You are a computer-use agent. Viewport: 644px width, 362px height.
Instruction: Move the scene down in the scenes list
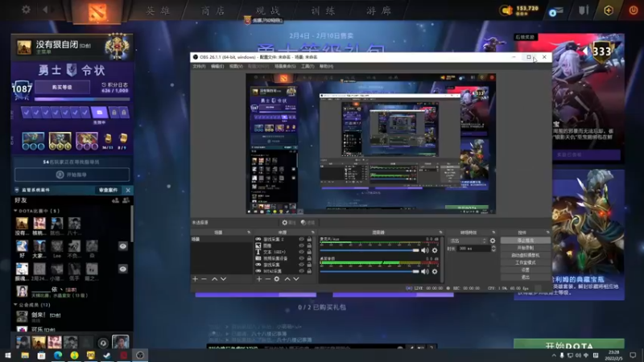224,279
